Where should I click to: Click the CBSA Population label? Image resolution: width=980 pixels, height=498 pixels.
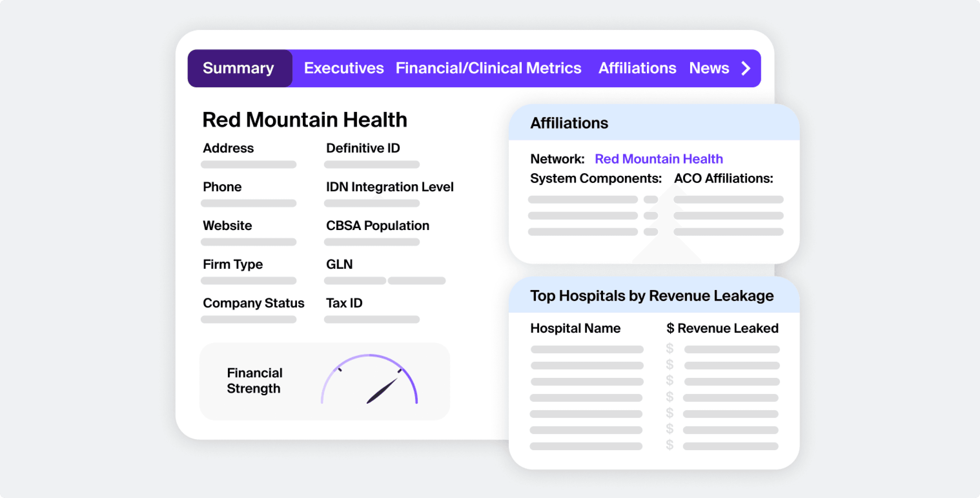(377, 226)
